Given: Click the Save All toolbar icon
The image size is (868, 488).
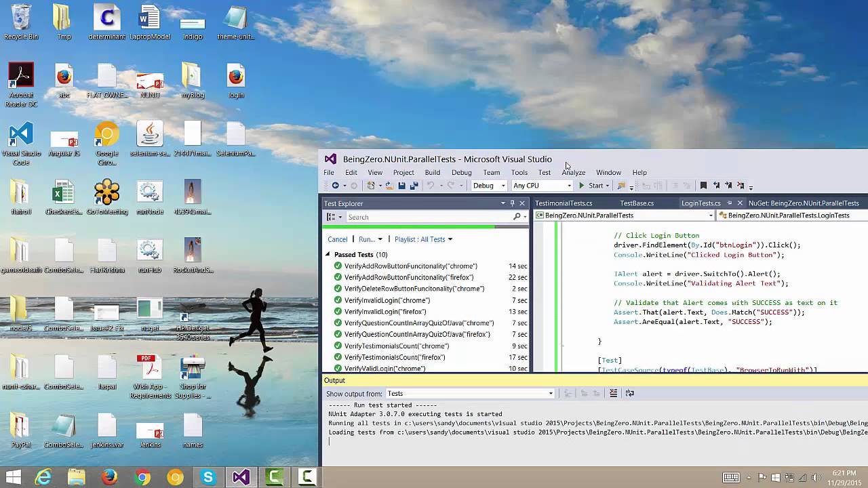Looking at the screenshot, I should [x=414, y=186].
